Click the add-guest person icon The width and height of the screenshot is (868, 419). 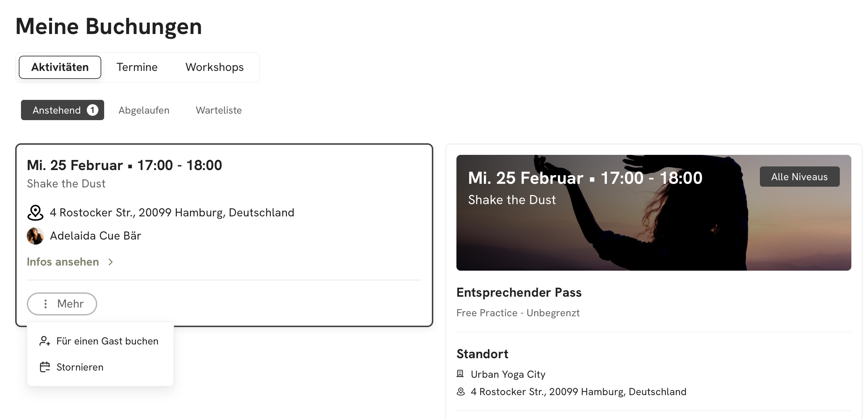[45, 341]
